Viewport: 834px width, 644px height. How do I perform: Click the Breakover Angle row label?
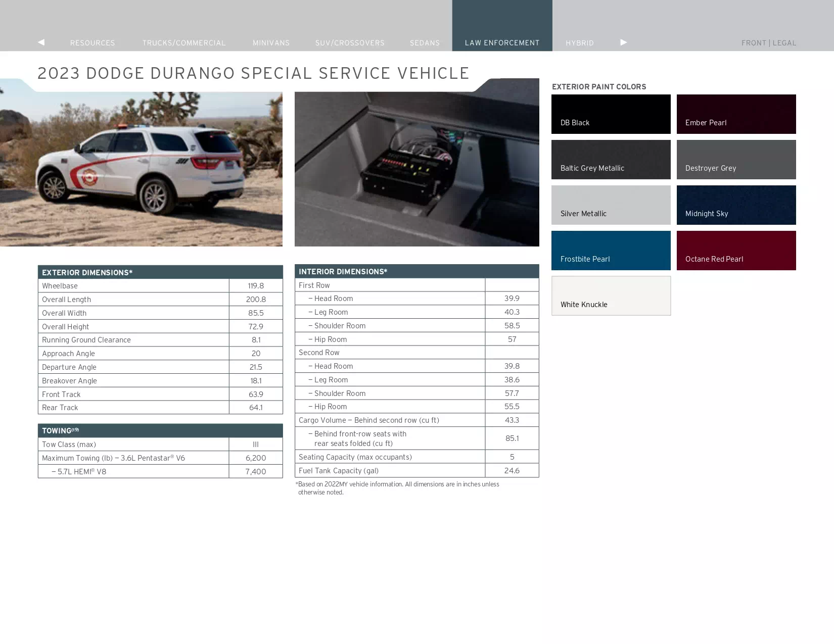pyautogui.click(x=69, y=381)
